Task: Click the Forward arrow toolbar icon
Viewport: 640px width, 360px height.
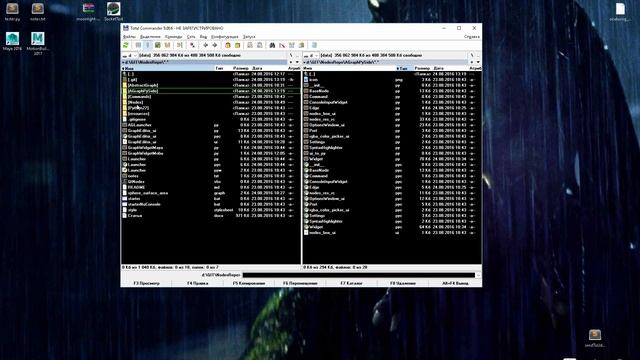Action: 215,45
